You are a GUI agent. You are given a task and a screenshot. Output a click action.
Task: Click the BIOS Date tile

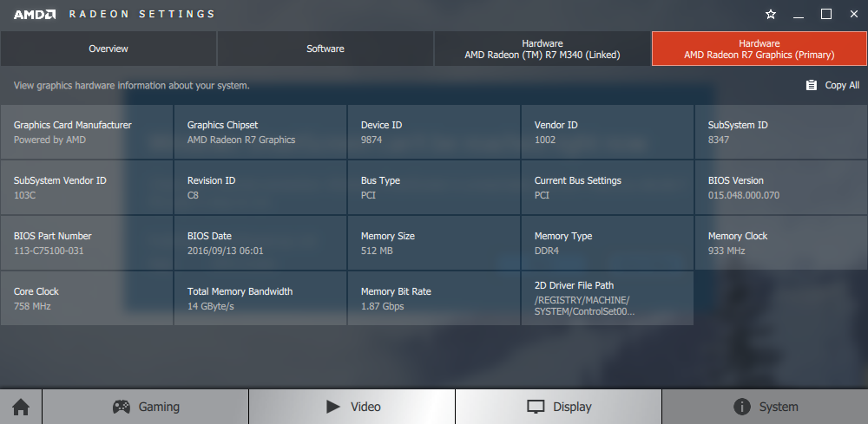(x=260, y=243)
